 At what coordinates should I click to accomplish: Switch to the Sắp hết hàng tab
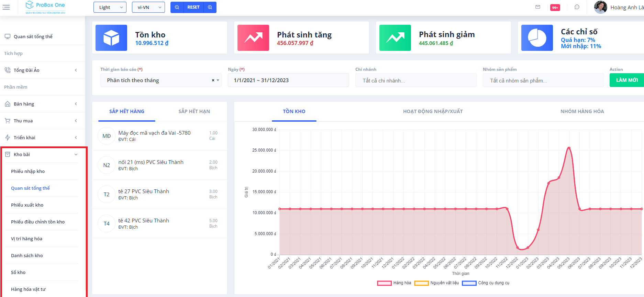(x=127, y=111)
